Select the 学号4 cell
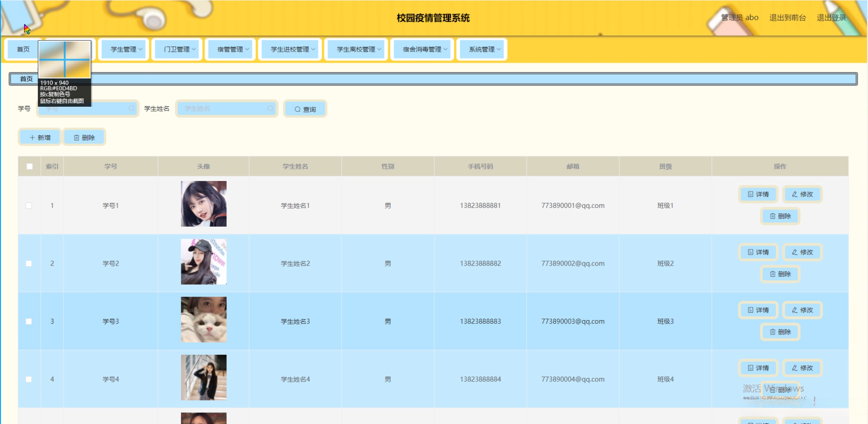The image size is (868, 424). (111, 379)
